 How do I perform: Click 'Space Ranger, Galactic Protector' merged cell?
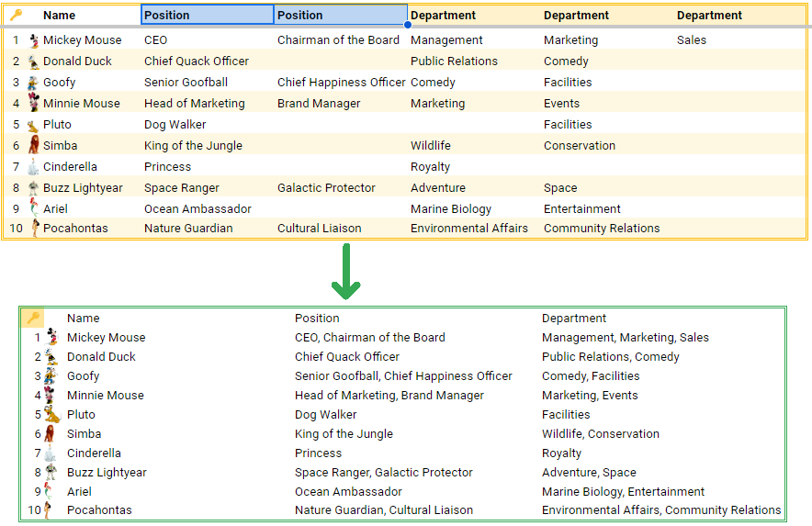[384, 472]
